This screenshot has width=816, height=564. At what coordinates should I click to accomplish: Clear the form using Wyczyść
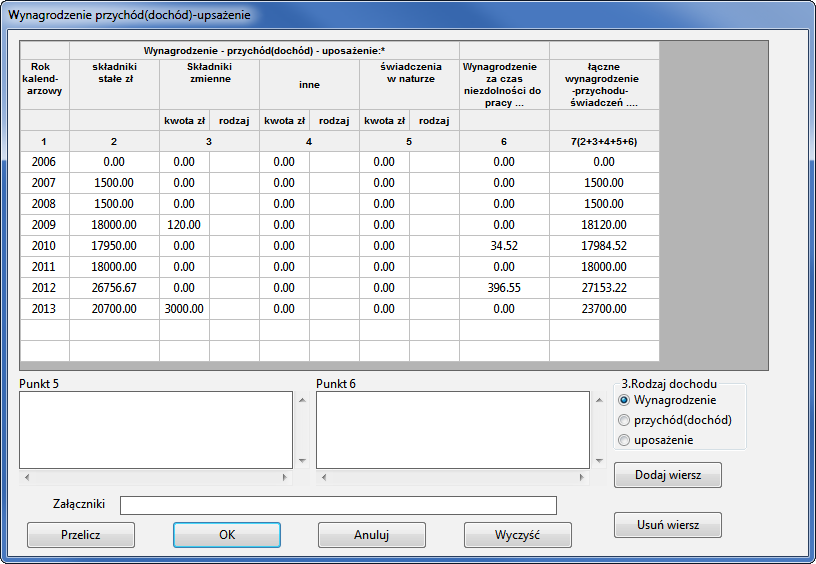click(x=517, y=535)
